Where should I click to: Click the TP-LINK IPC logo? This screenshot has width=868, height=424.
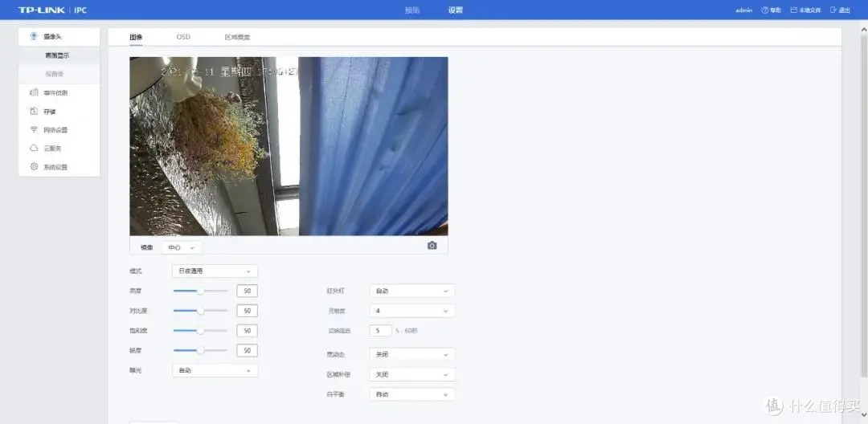click(x=52, y=10)
